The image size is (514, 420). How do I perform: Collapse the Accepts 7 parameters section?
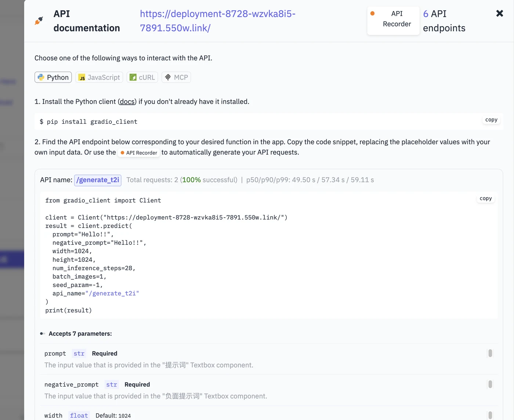pyautogui.click(x=76, y=334)
